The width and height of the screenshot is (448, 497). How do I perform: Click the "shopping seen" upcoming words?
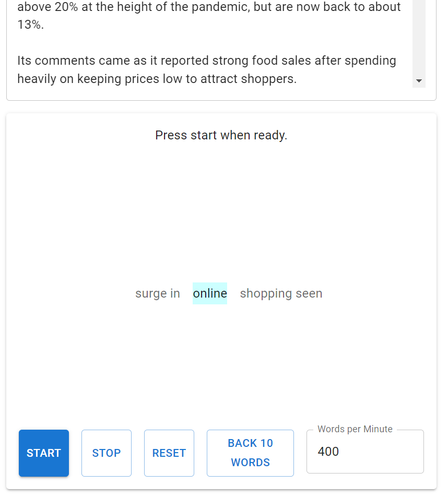coord(281,293)
